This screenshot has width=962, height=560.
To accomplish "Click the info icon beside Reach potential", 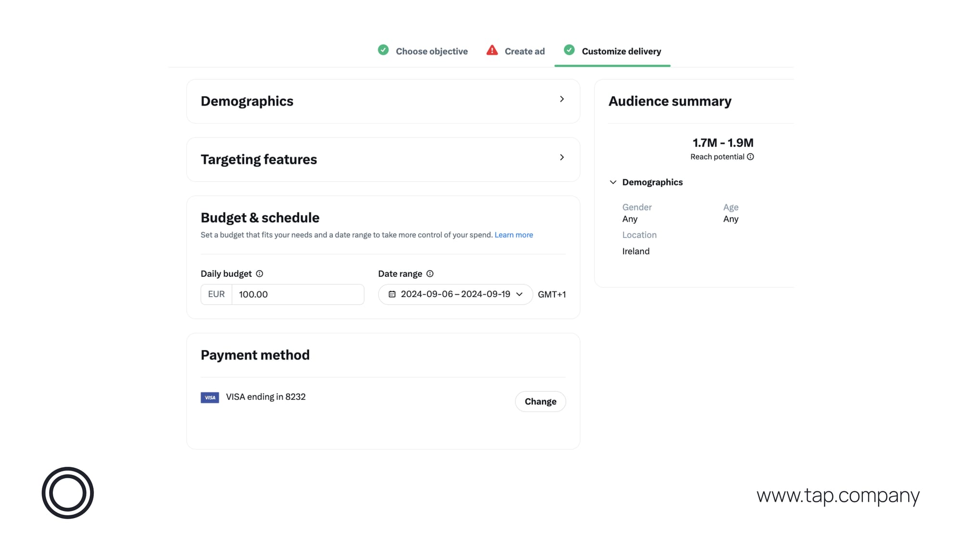I will (x=751, y=156).
